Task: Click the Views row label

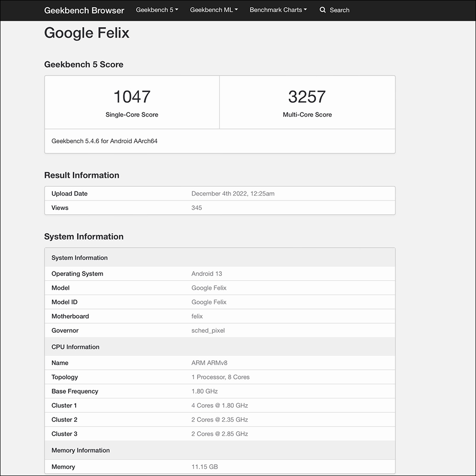Action: pos(60,208)
